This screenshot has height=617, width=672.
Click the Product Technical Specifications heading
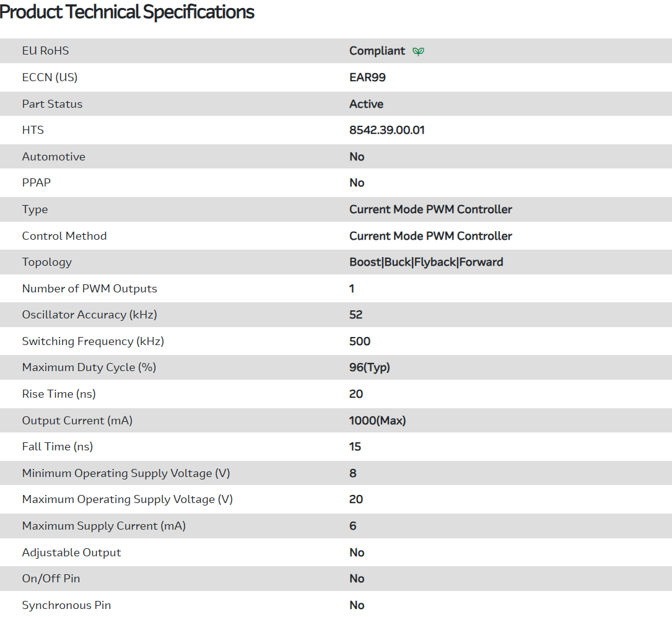point(127,12)
